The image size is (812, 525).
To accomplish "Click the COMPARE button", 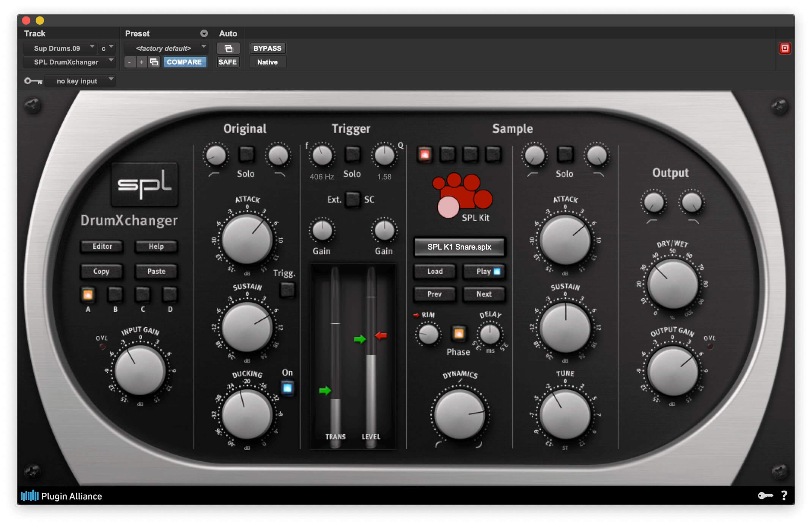I will tap(184, 62).
